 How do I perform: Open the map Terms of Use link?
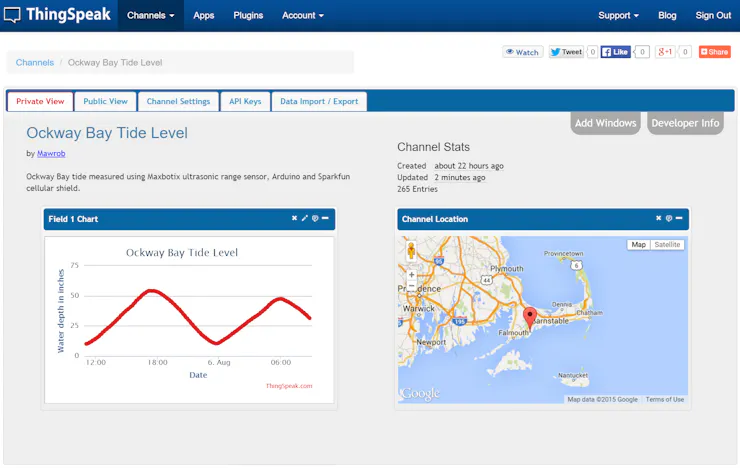(664, 399)
